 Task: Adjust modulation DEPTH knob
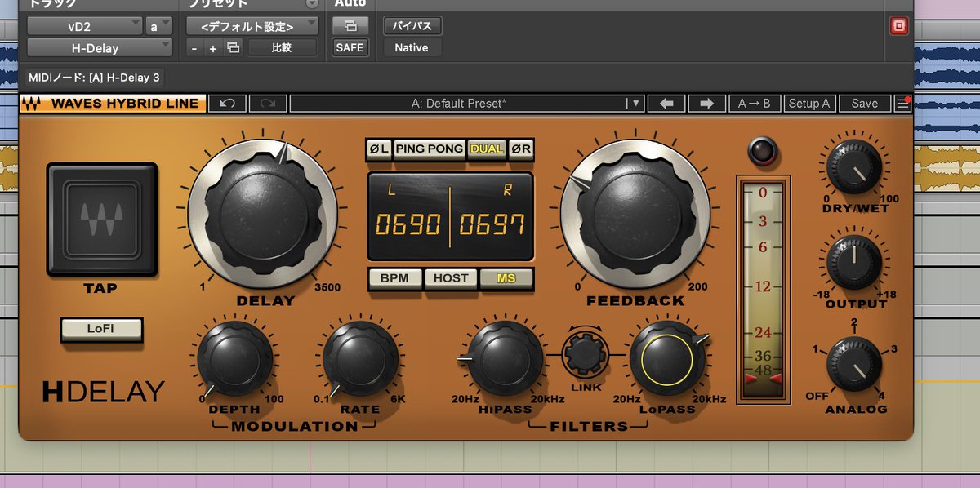(x=235, y=359)
